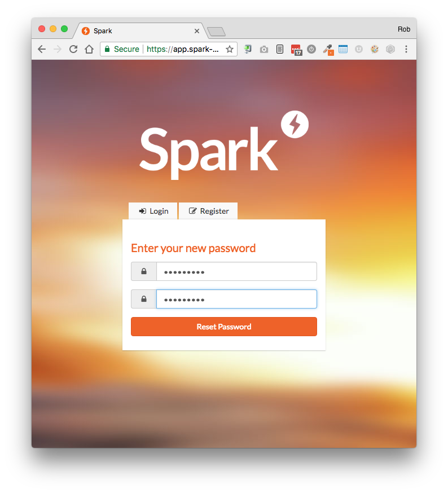448x493 pixels.
Task: Submit with the Reset Password button
Action: coord(224,327)
